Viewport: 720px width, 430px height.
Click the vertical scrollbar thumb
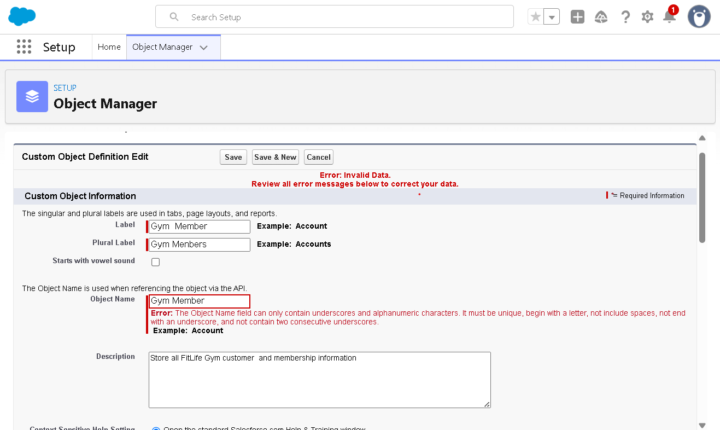(702, 198)
